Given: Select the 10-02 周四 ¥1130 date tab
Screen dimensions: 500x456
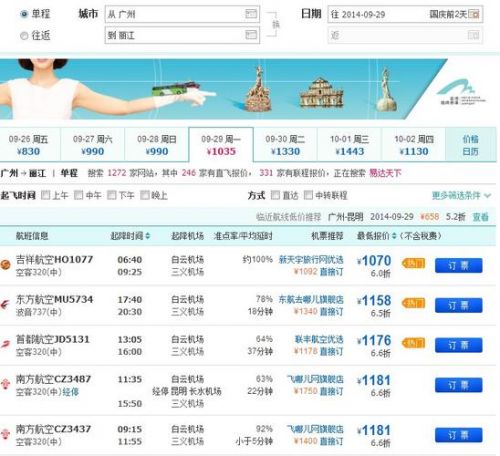Looking at the screenshot, I should tap(414, 145).
